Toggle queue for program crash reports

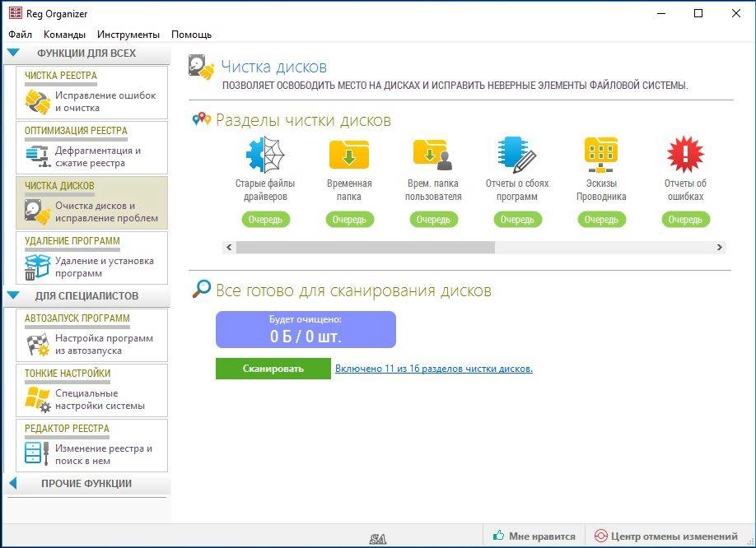point(517,220)
